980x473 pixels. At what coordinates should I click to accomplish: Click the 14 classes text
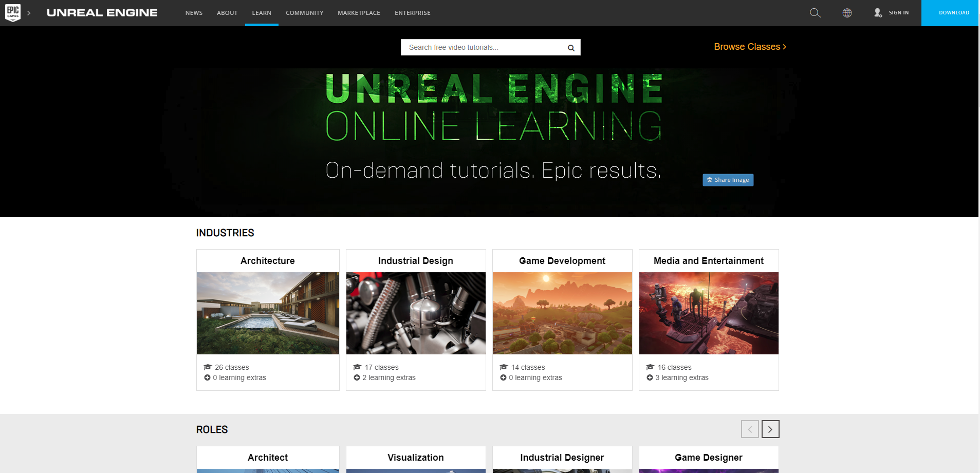[528, 367]
